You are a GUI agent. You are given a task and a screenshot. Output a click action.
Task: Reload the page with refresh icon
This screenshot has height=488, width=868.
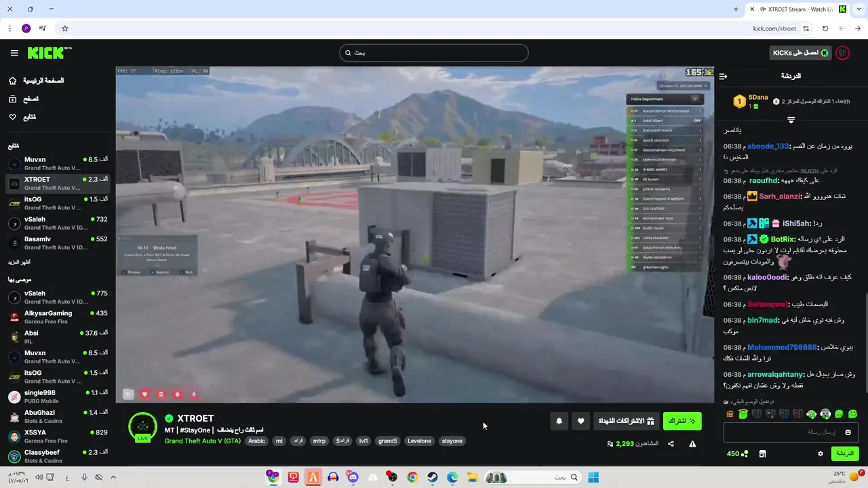pos(825,28)
